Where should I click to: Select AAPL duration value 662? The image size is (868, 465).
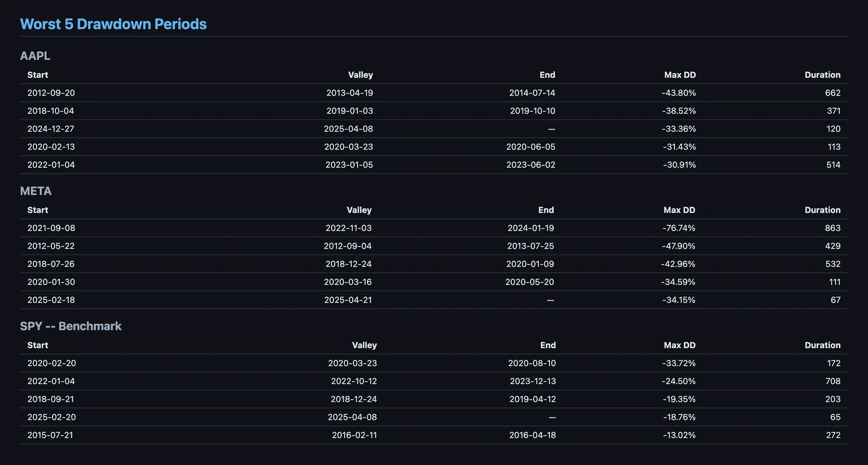[x=833, y=93]
